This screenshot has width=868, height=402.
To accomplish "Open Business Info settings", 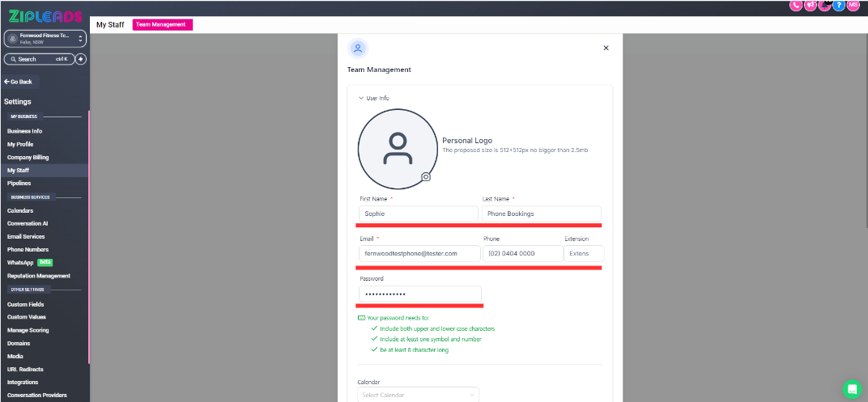I will coord(25,132).
